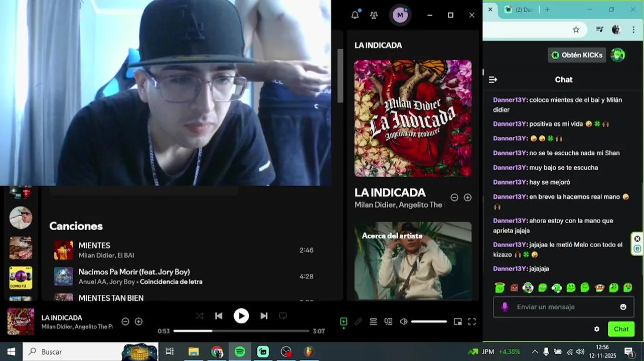This screenshot has width=644, height=361.
Task: Send message with green Chat button
Action: coord(621,329)
